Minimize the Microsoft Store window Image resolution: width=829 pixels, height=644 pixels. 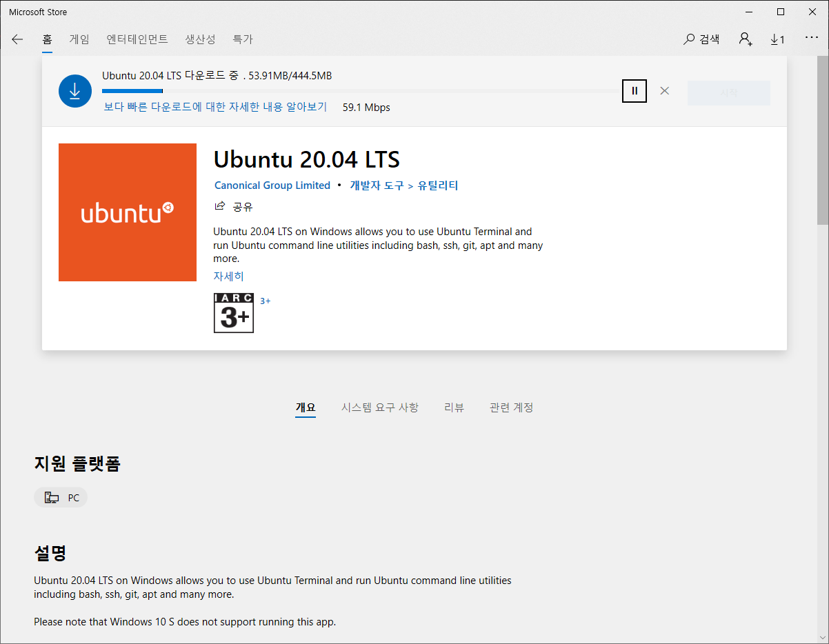[x=749, y=12]
